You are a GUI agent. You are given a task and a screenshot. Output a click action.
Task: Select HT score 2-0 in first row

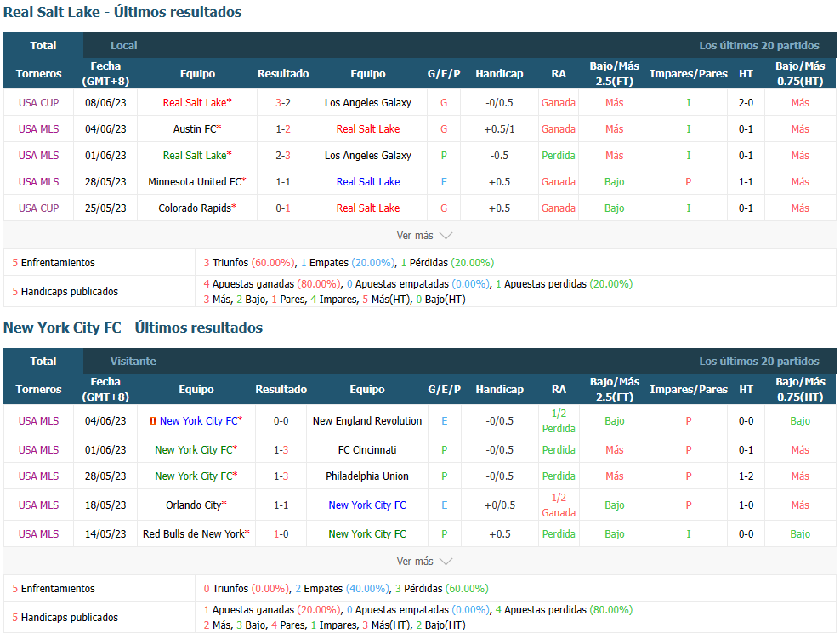click(746, 102)
